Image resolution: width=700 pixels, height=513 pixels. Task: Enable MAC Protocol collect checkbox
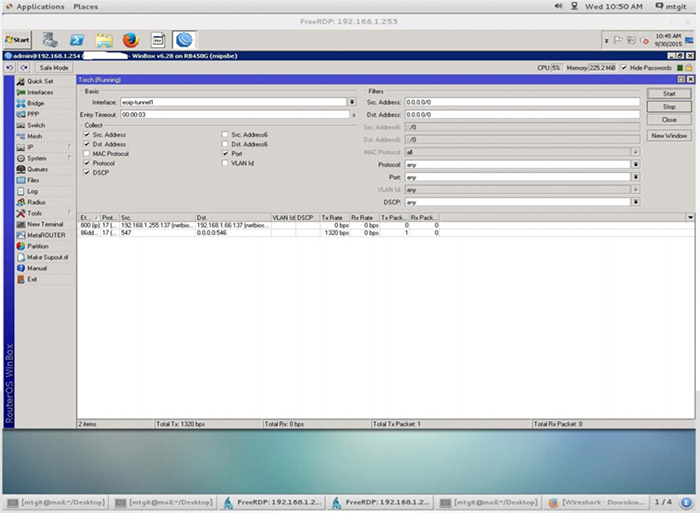pos(87,153)
